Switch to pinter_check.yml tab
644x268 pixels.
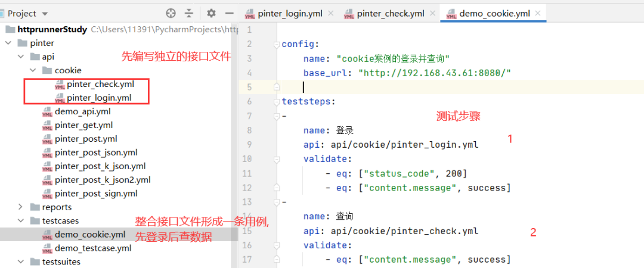pos(390,14)
